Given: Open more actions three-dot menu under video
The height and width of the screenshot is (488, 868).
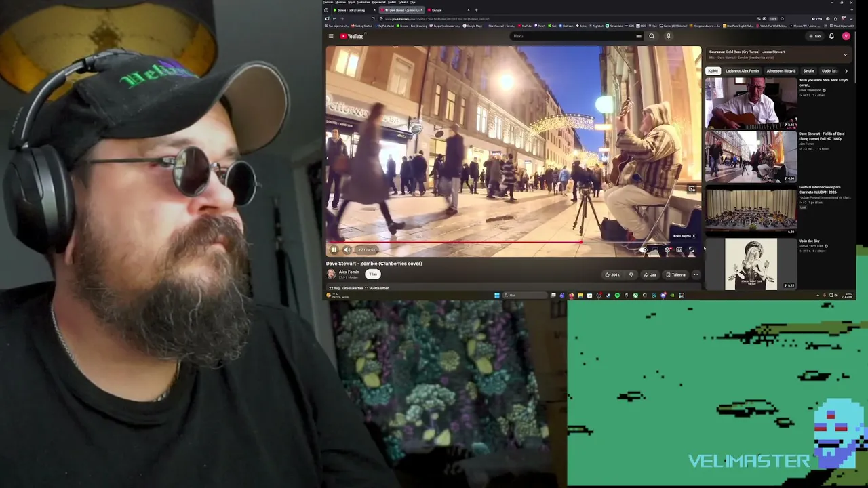Looking at the screenshot, I should click(696, 274).
